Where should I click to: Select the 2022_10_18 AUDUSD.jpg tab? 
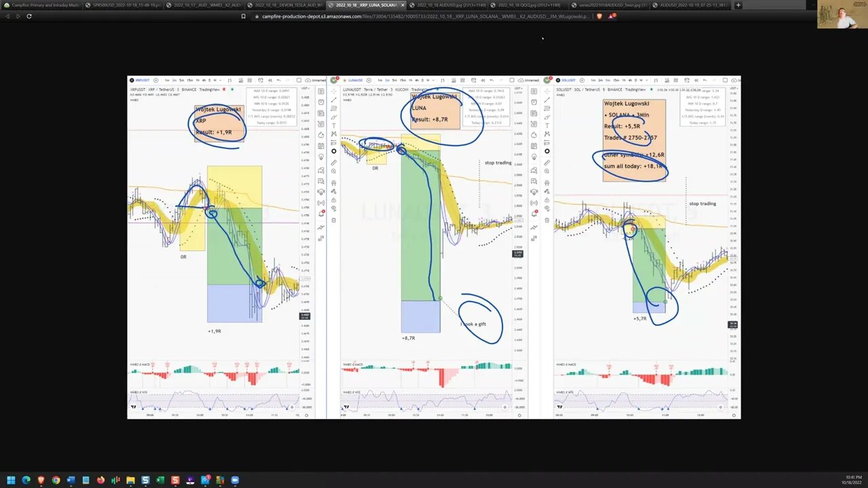[448, 5]
